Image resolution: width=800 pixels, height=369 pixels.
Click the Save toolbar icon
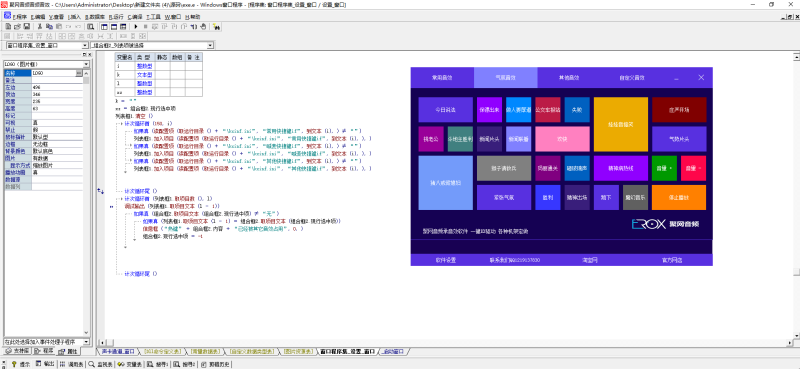tap(27, 27)
